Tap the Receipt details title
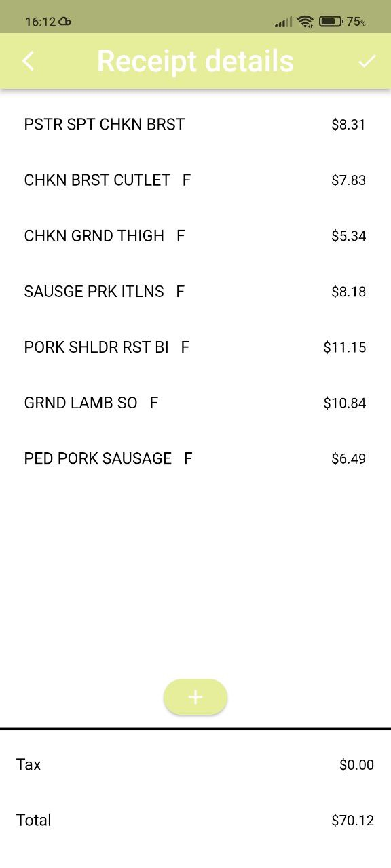Screen dimensions: 391x868 click(x=195, y=60)
